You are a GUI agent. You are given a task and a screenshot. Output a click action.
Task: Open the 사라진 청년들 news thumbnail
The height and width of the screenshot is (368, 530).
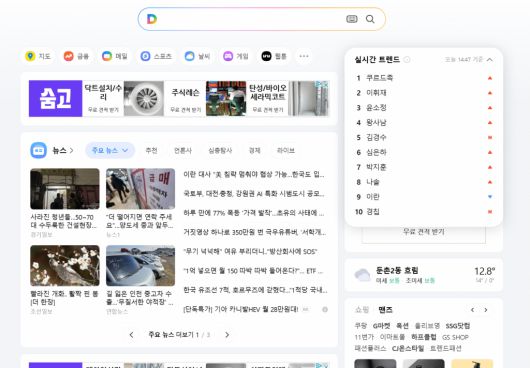[65, 189]
